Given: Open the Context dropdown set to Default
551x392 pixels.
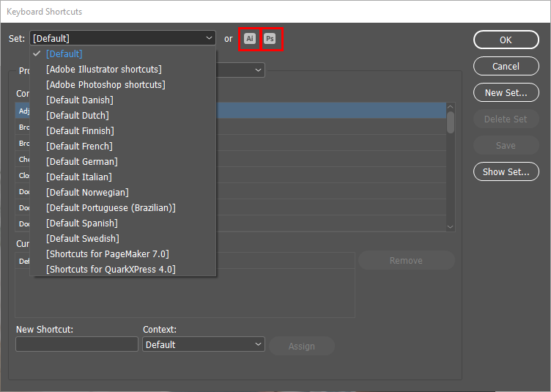Looking at the screenshot, I should pos(204,344).
